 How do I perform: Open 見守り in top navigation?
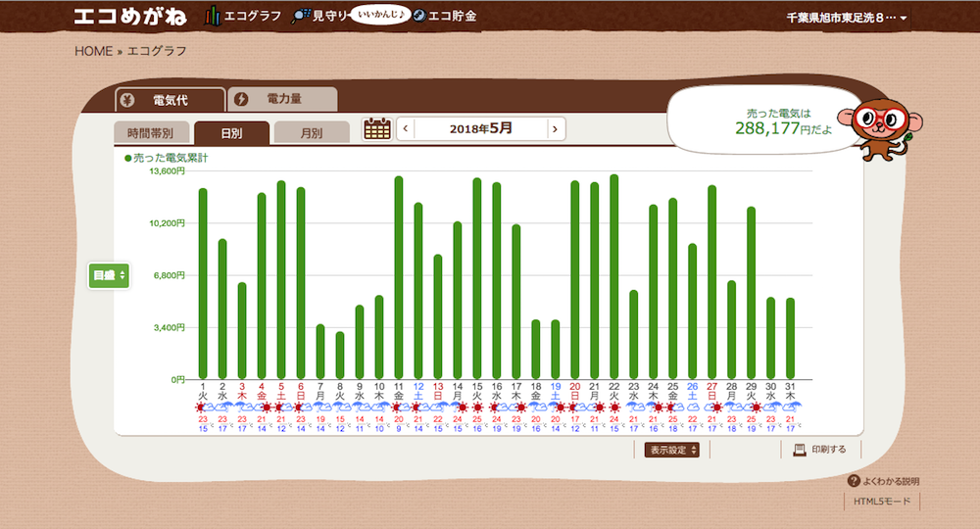pyautogui.click(x=328, y=17)
